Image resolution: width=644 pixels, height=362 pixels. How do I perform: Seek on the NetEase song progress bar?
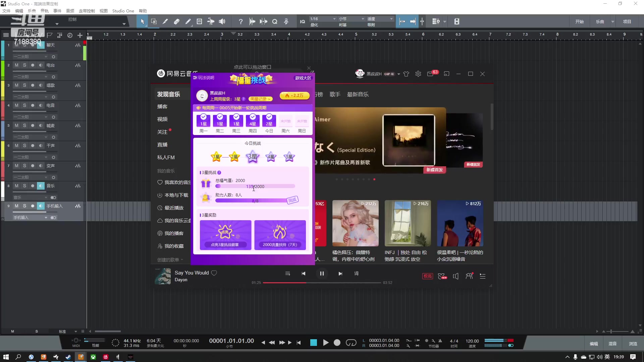322,283
